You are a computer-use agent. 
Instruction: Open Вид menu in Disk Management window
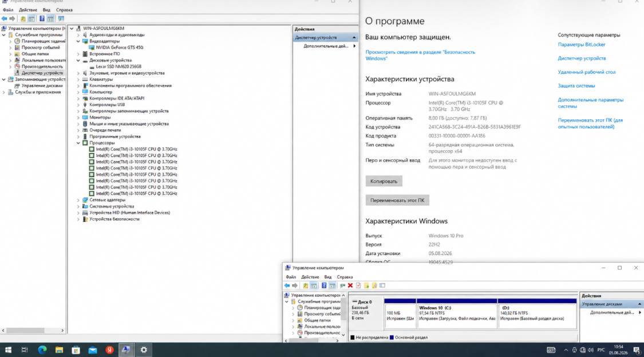pyautogui.click(x=328, y=277)
